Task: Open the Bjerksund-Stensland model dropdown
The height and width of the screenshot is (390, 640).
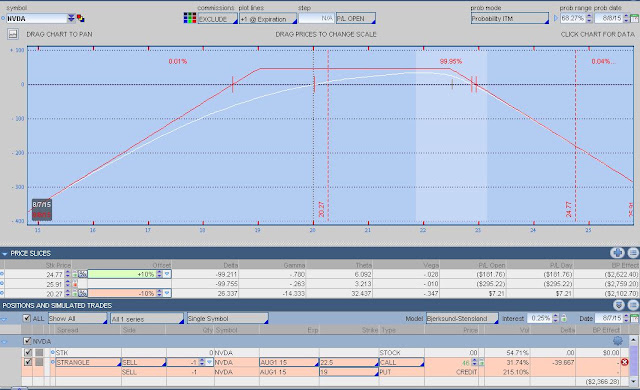Action: 462,318
